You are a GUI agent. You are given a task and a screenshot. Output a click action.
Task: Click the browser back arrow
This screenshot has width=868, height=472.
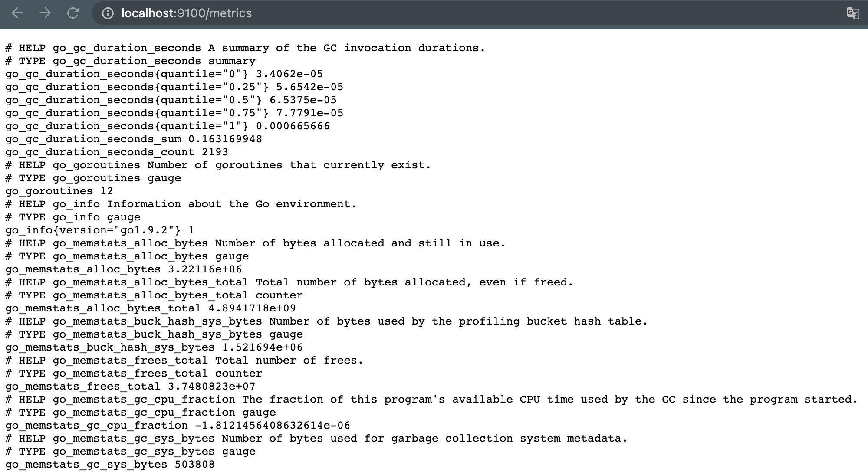pos(17,13)
